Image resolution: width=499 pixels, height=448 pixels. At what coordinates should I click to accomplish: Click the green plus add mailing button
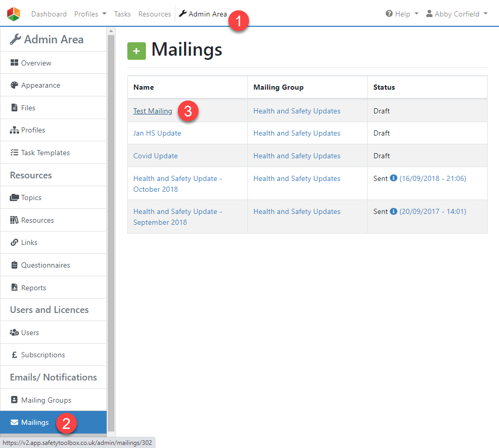pyautogui.click(x=137, y=51)
